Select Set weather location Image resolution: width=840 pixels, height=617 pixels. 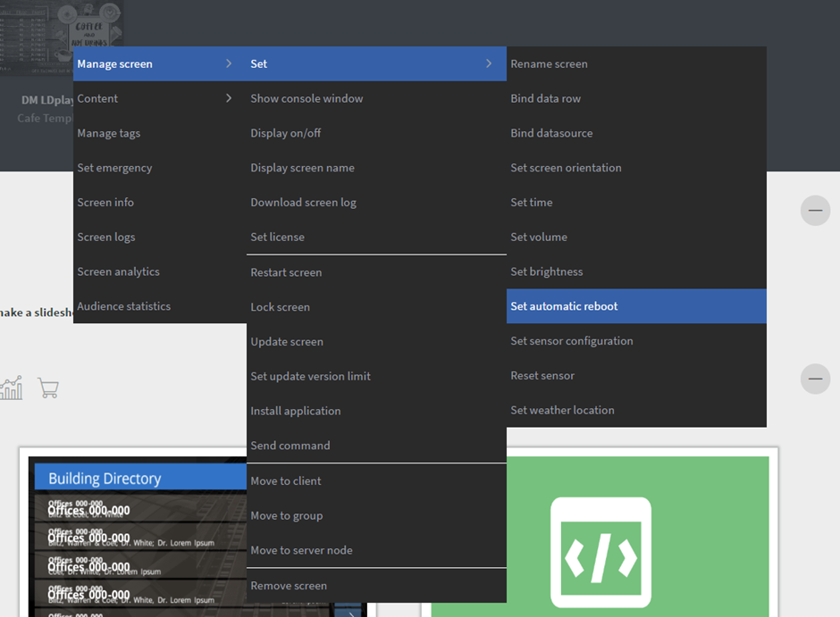pos(636,410)
